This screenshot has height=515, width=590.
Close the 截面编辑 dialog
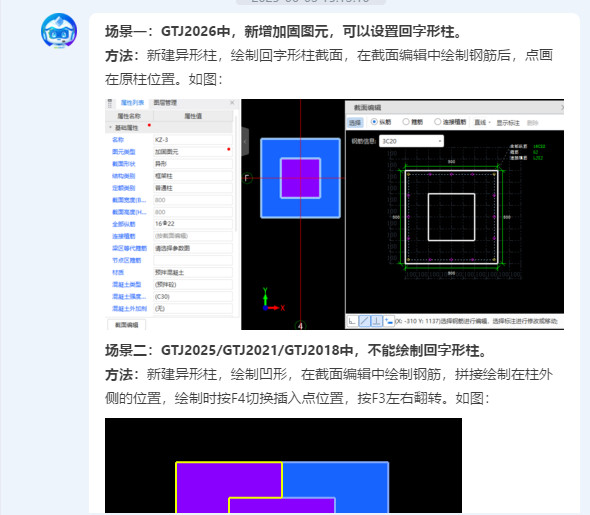coord(562,108)
